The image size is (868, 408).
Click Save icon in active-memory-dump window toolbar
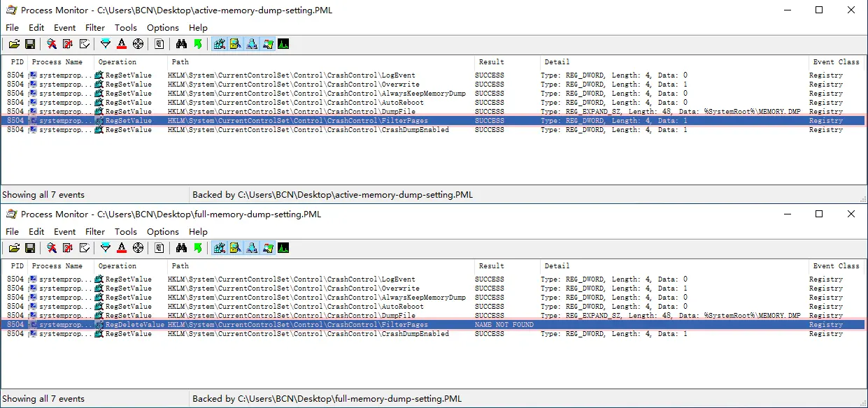click(30, 44)
